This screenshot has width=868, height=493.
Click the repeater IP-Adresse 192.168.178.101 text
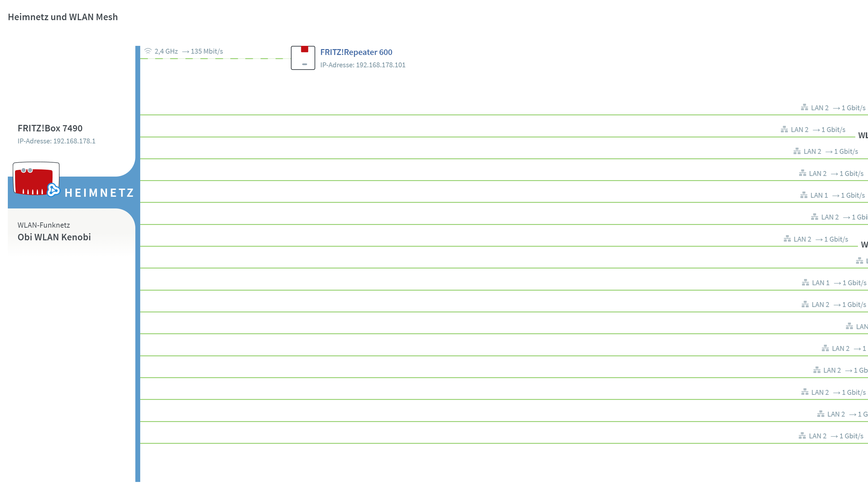(362, 65)
